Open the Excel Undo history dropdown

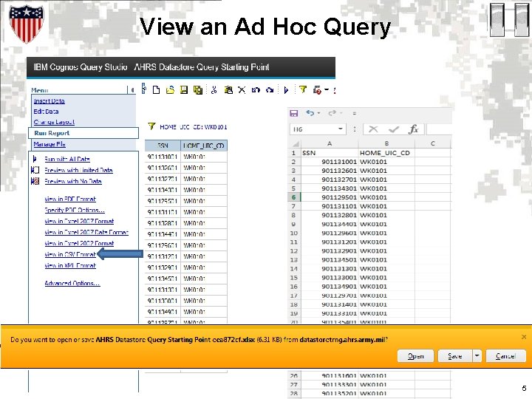click(319, 113)
